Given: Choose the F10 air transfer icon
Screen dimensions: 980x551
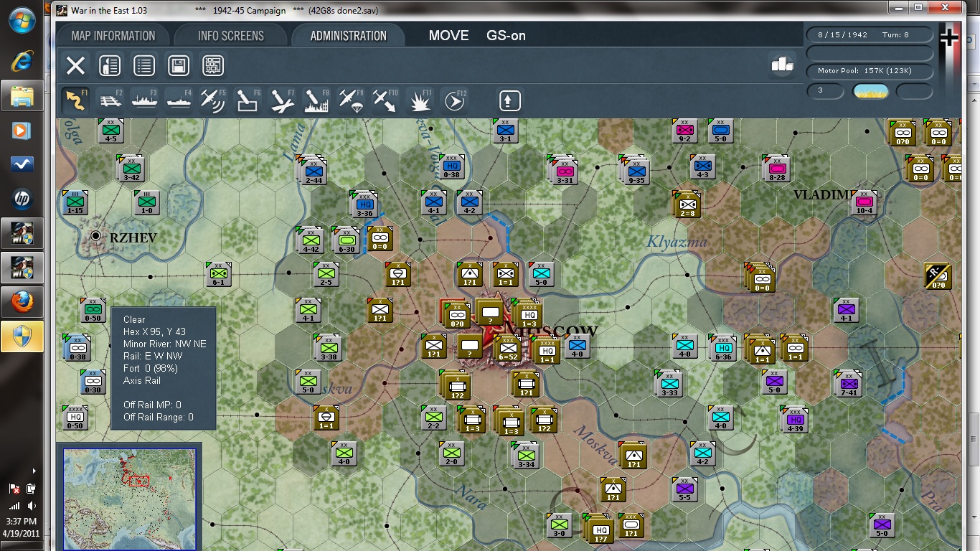Looking at the screenshot, I should 386,100.
